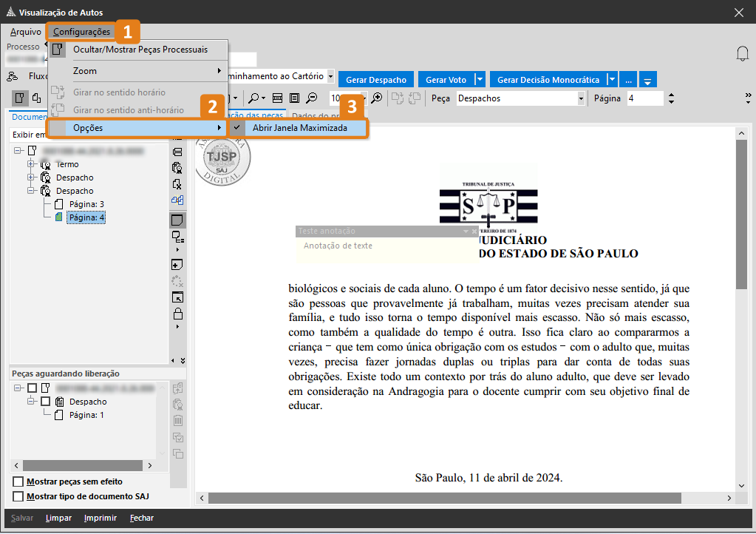Click the Despacho clipboard icon in pending pieces

point(59,402)
